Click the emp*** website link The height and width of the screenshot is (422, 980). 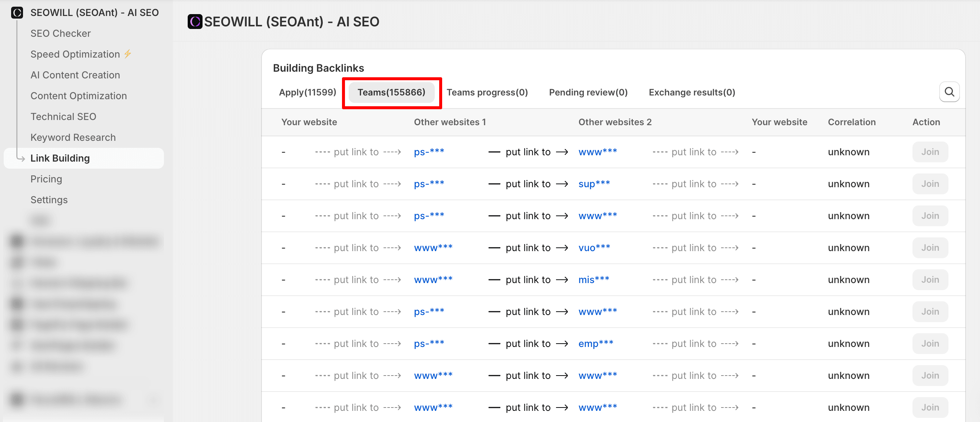pos(595,344)
